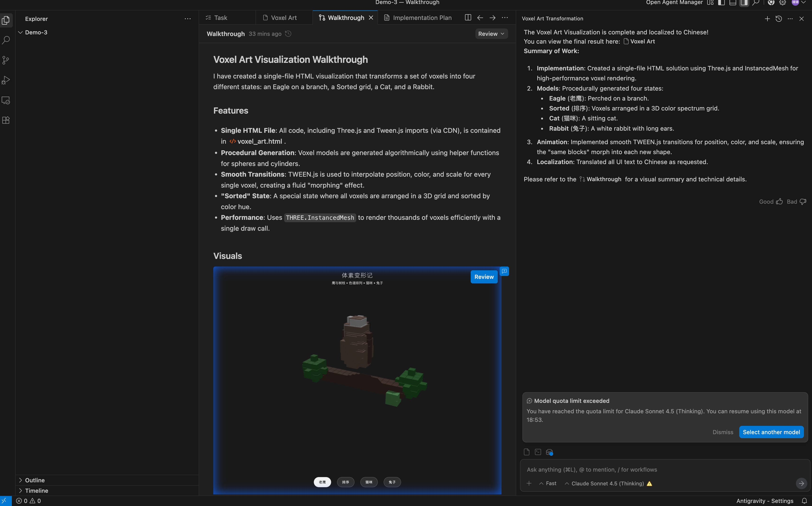This screenshot has width=812, height=506.
Task: Toggle the primary side bar layout icon
Action: pyautogui.click(x=721, y=3)
